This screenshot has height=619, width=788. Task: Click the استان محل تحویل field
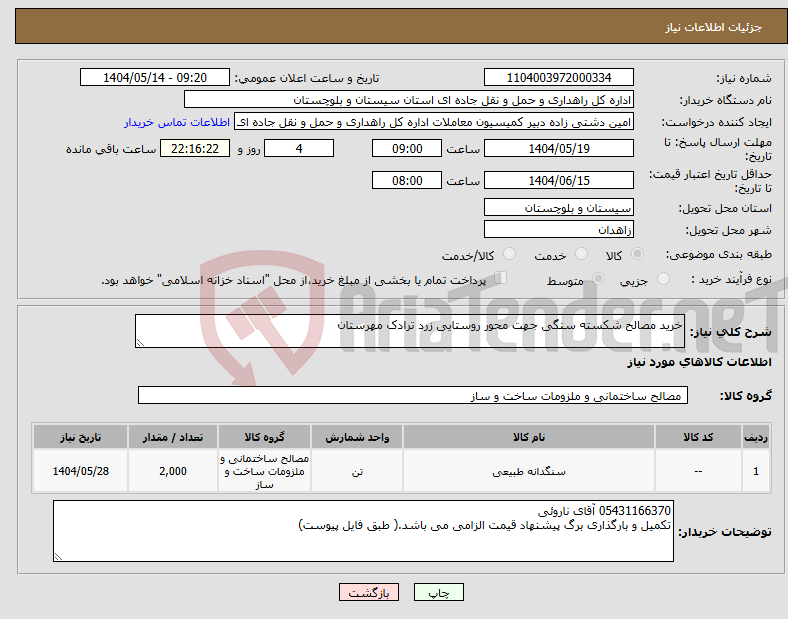(x=559, y=207)
